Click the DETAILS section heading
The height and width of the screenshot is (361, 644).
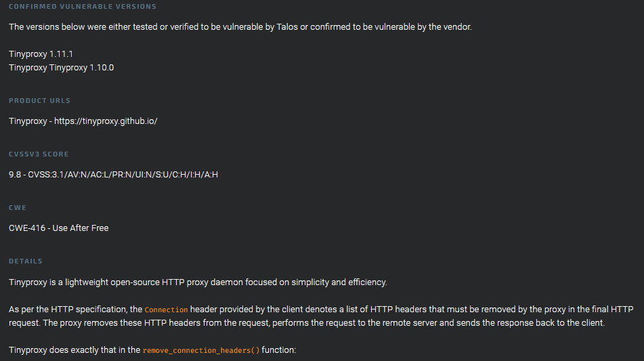click(x=26, y=261)
